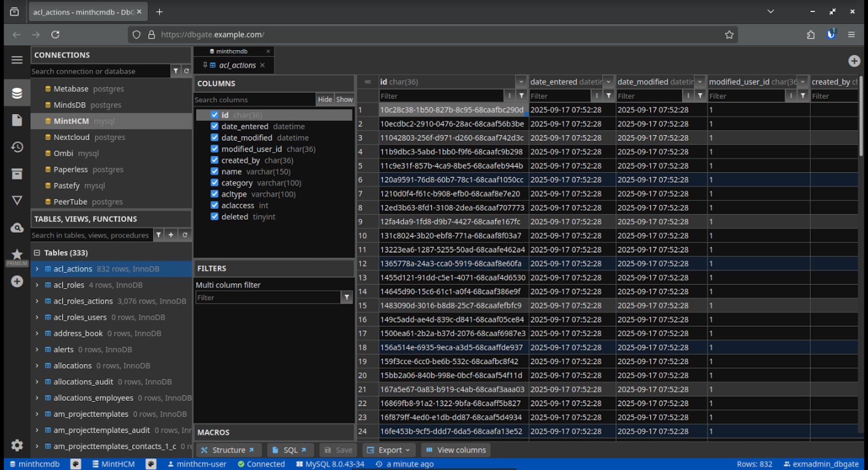
Task: Disable the deleted column checkbox
Action: [x=215, y=216]
